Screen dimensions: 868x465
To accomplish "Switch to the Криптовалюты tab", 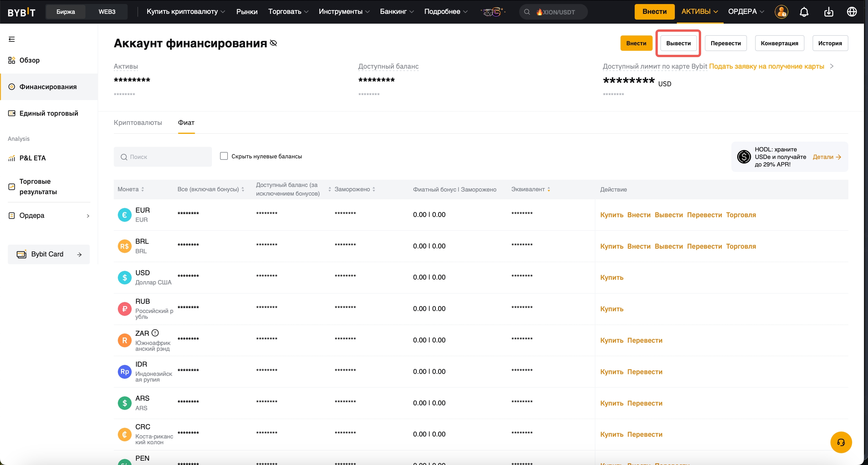I will (138, 123).
